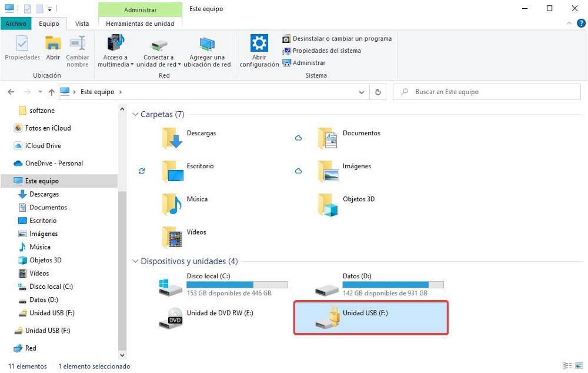Screen dimensions: 588x373
Task: Open Abrir configuración gear
Action: (259, 51)
